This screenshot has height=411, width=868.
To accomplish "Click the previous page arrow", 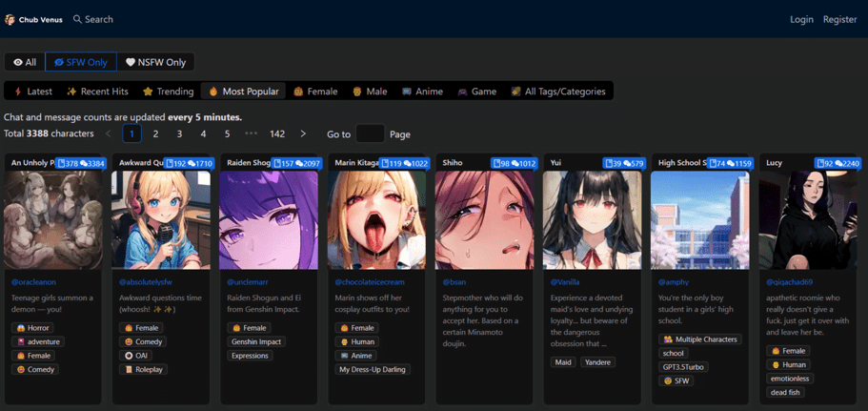I will (x=109, y=134).
